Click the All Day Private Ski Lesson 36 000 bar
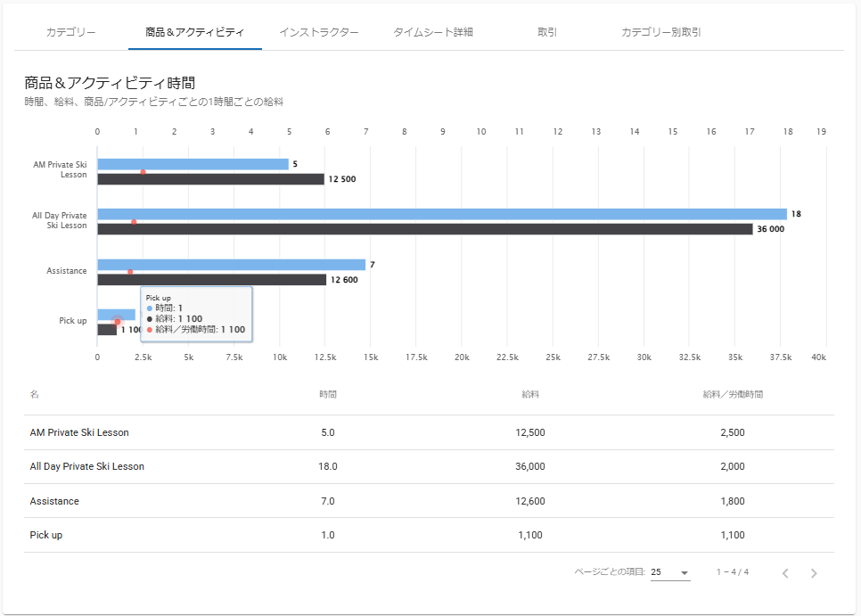Screen dimensions: 861x616 click(425, 229)
